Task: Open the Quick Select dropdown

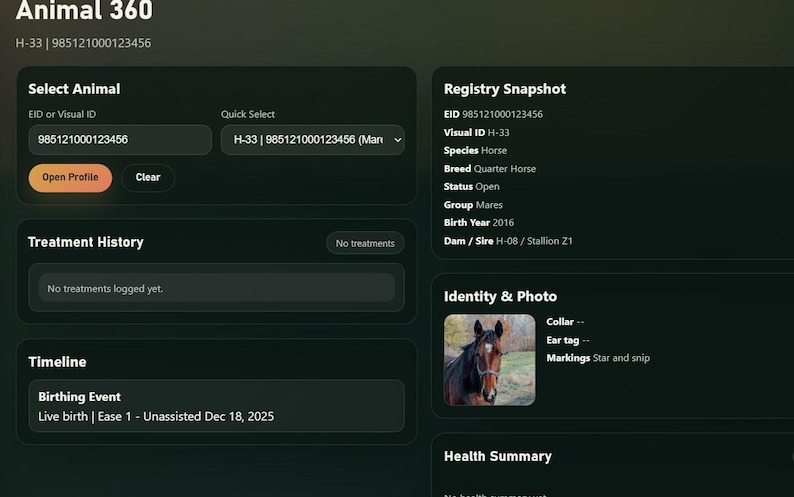Action: 312,140
